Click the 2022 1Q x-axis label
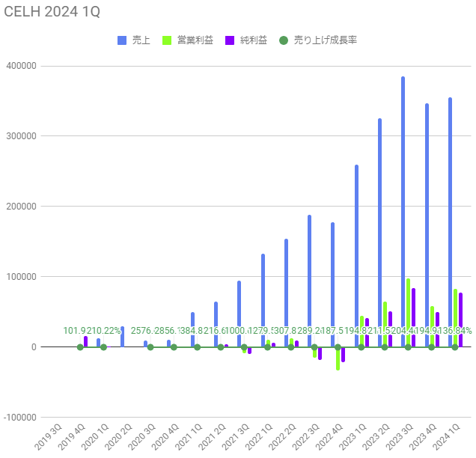 259,437
